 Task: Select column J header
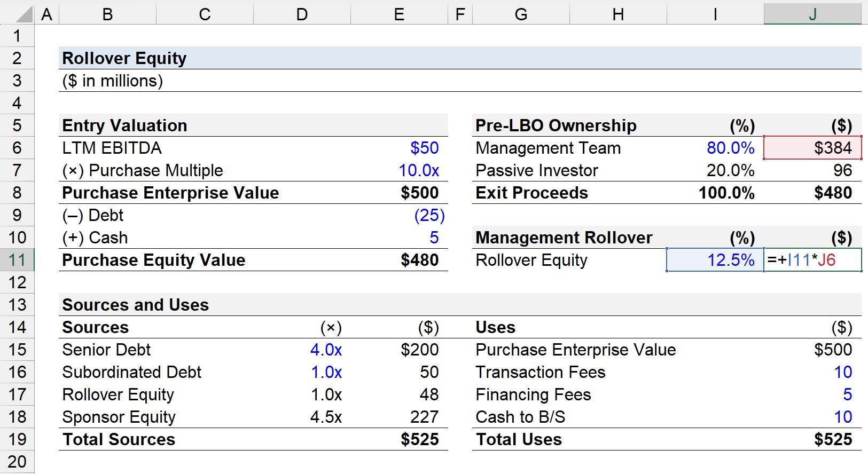pos(812,14)
